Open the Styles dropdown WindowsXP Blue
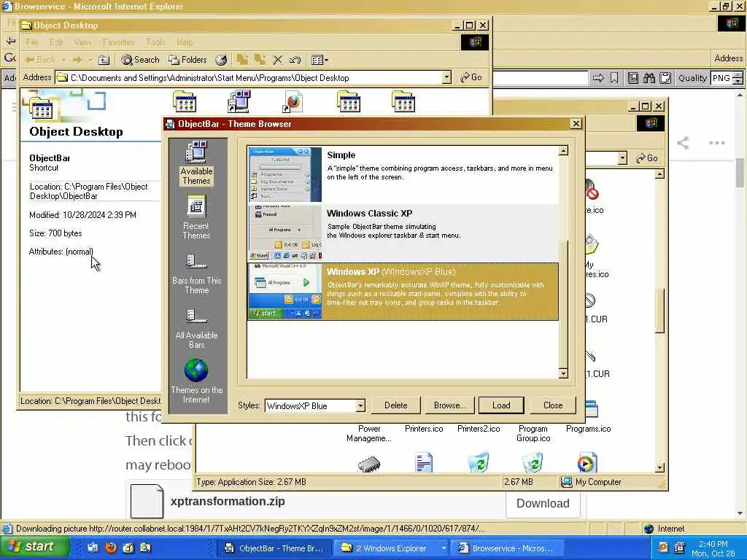 [360, 405]
